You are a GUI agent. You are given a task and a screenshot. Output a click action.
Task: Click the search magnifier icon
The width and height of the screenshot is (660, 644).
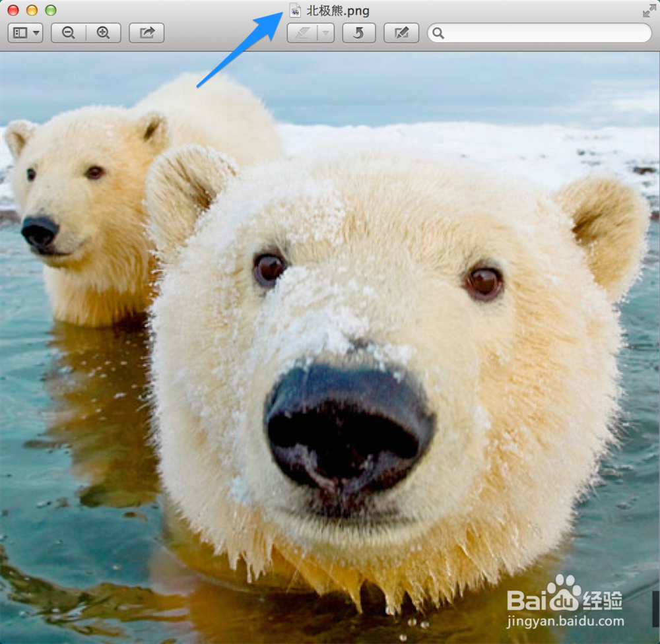click(438, 33)
